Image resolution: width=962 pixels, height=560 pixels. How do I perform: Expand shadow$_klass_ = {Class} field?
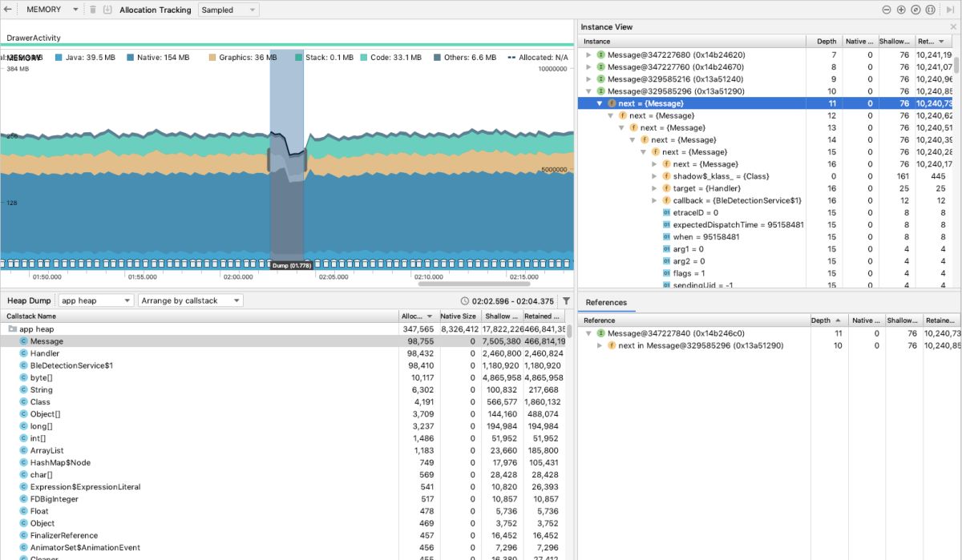[x=654, y=176]
